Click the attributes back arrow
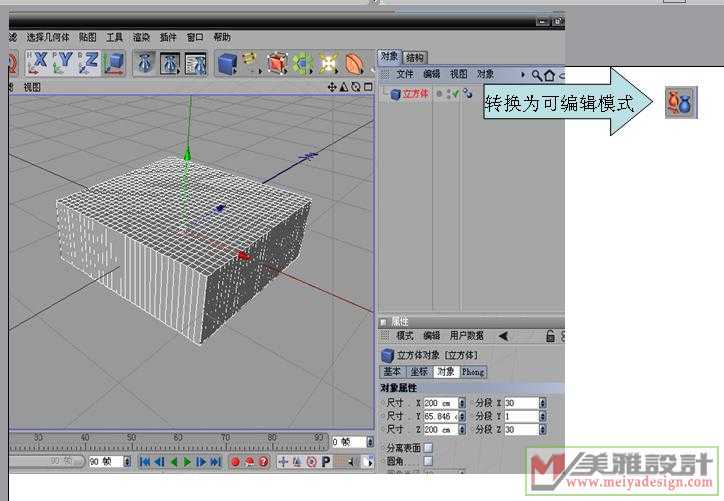The image size is (724, 501). point(504,336)
